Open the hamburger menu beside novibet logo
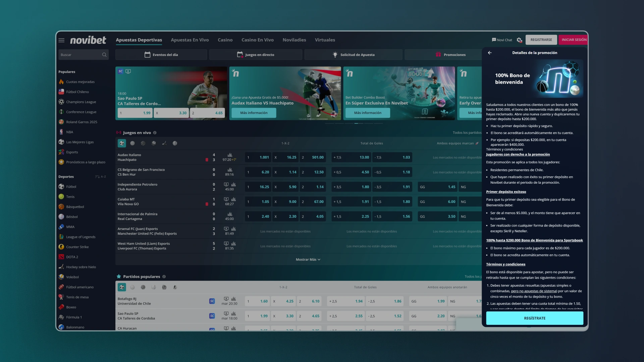 pyautogui.click(x=61, y=40)
